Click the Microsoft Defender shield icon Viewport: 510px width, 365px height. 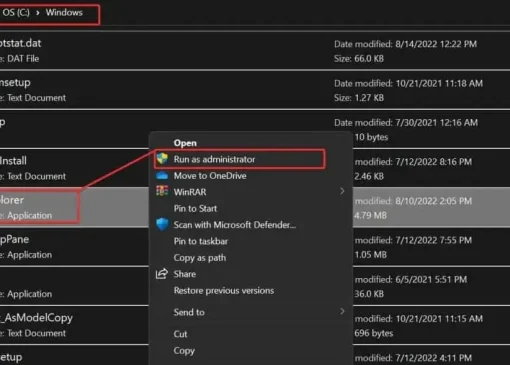(x=162, y=224)
